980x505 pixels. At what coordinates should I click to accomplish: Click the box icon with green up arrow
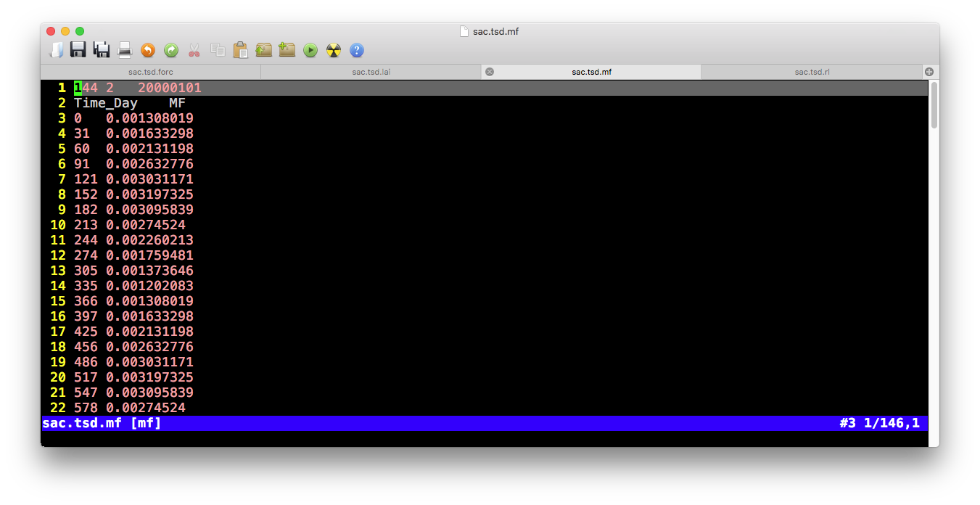[x=263, y=50]
